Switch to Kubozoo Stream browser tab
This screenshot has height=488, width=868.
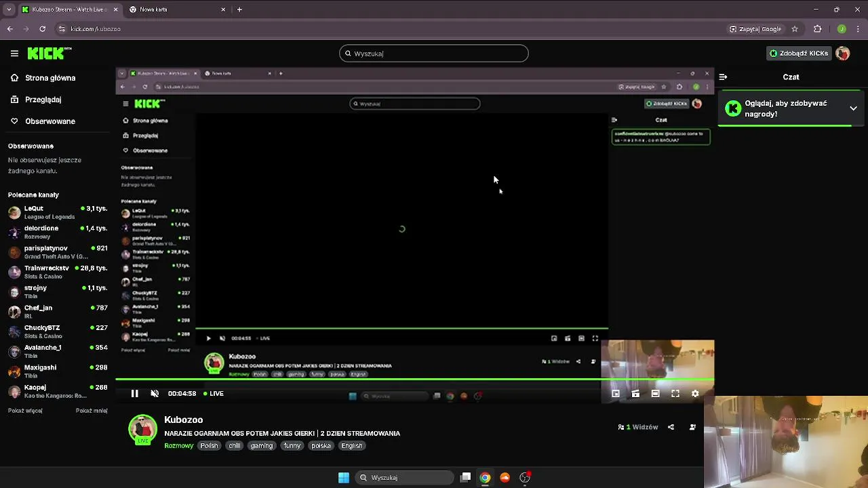coord(68,9)
